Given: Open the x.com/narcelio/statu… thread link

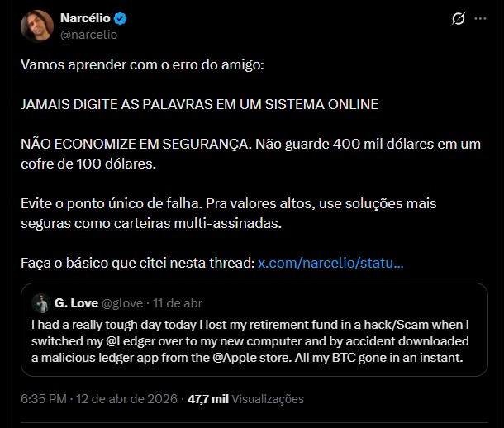Looking at the screenshot, I should pyautogui.click(x=330, y=263).
